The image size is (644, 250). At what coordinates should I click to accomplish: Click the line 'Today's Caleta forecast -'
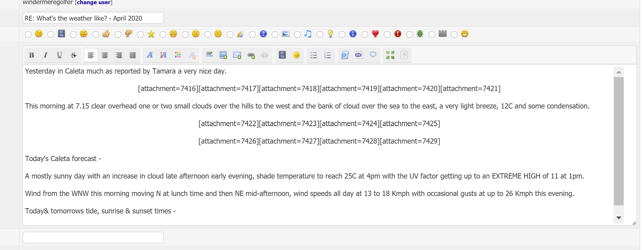pos(63,159)
